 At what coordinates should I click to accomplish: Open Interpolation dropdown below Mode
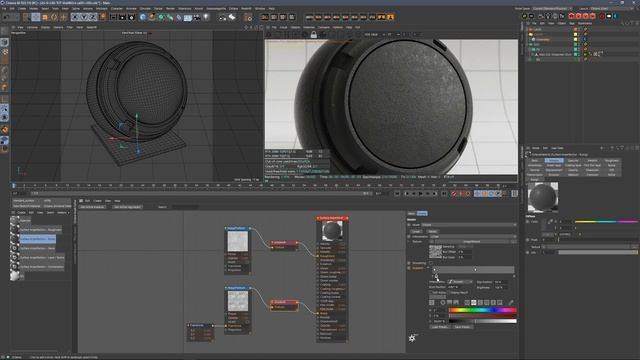pyautogui.click(x=473, y=237)
